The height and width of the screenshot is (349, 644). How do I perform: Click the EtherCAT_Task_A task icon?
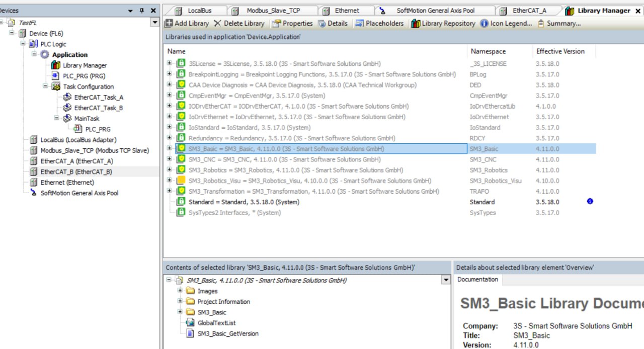pos(67,97)
